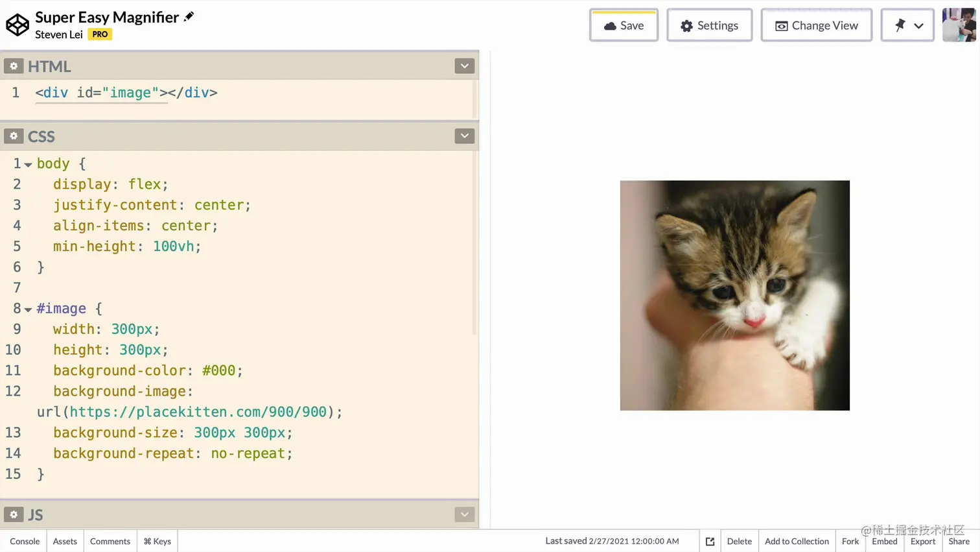Open the Assets tab
Screen dimensions: 980x552
click(x=65, y=541)
